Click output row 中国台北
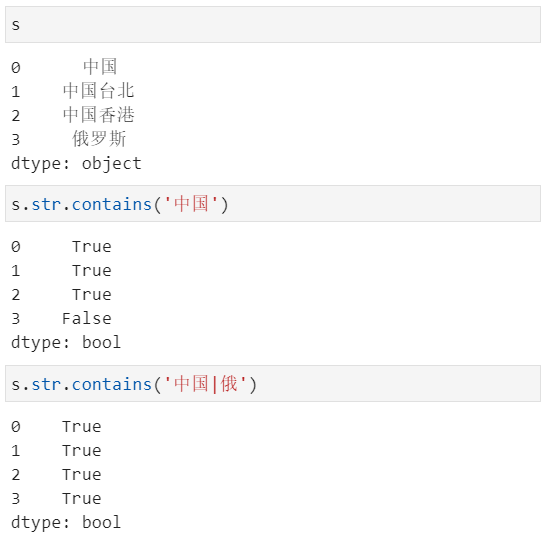This screenshot has height=534, width=547. tap(72, 91)
